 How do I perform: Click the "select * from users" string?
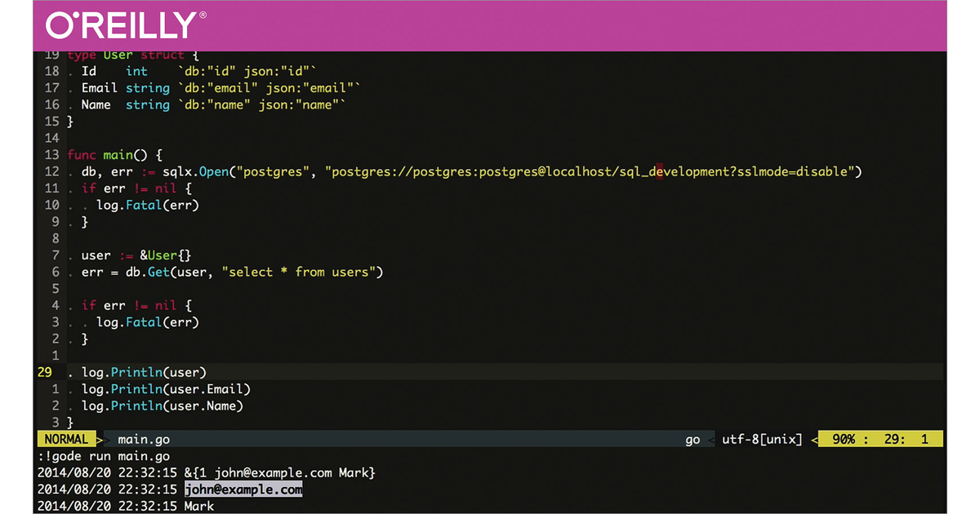point(299,273)
